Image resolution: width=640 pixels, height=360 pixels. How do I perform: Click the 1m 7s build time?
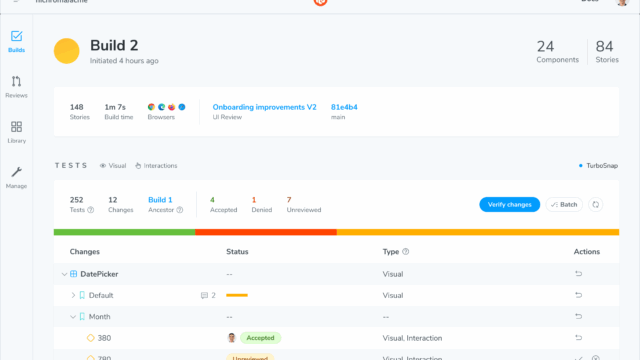tap(118, 111)
